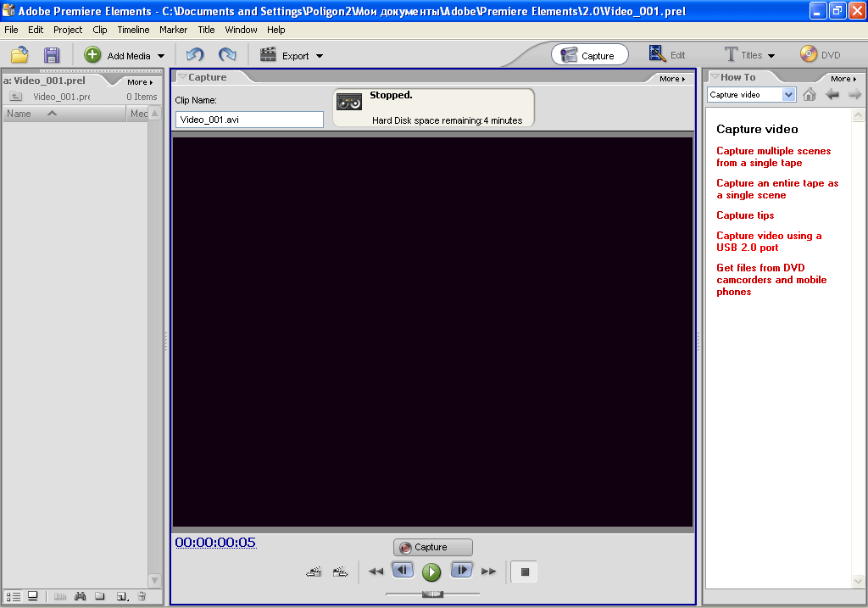Open 'Capture video using a USB 2.0 port'
Image resolution: width=868 pixels, height=608 pixels.
(769, 242)
